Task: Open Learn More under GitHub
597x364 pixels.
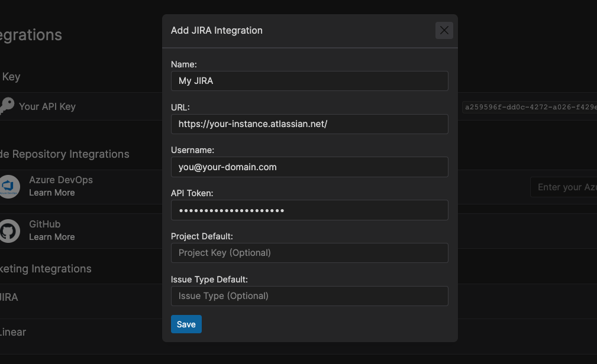Action: pyautogui.click(x=52, y=237)
